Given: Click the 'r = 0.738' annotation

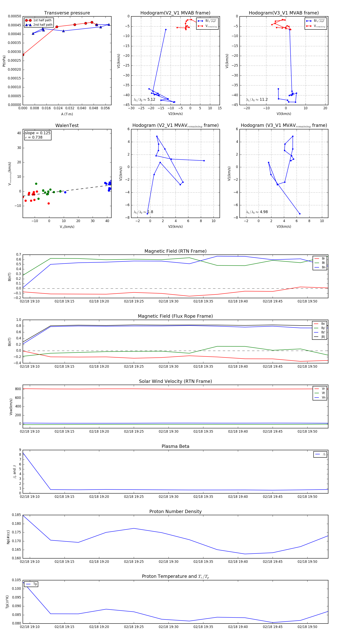Looking at the screenshot, I should (34, 137).
